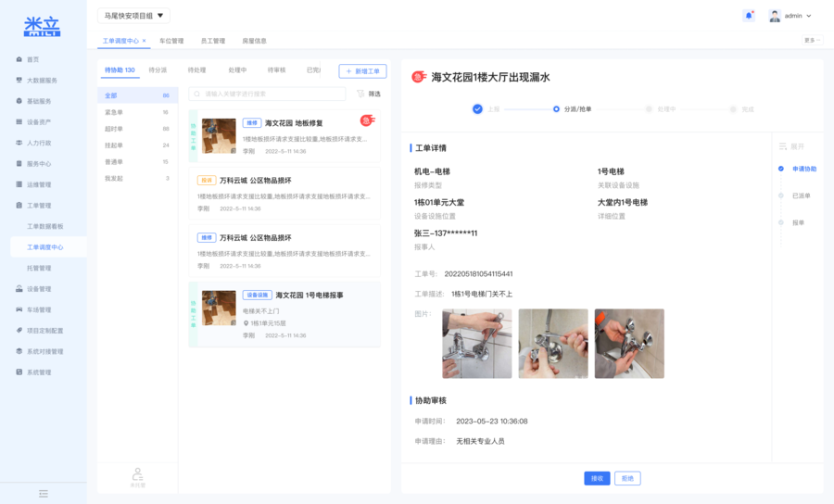Expand the 展开 timeline panel
The height and width of the screenshot is (504, 834).
point(791,146)
